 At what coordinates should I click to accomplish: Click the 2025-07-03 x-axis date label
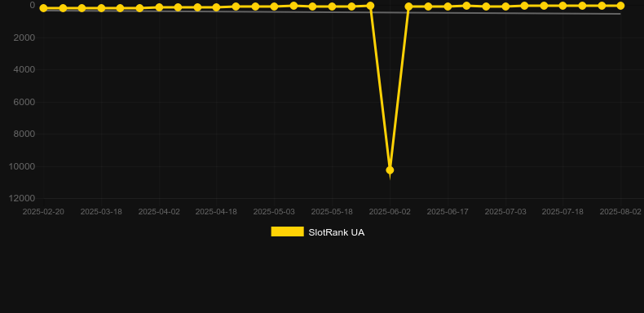click(x=505, y=212)
